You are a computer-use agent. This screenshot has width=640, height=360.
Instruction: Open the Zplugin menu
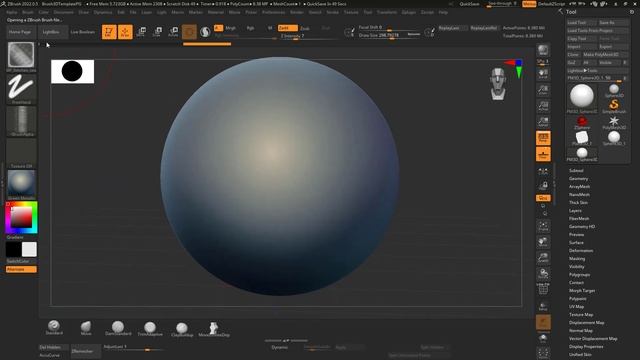click(x=409, y=12)
